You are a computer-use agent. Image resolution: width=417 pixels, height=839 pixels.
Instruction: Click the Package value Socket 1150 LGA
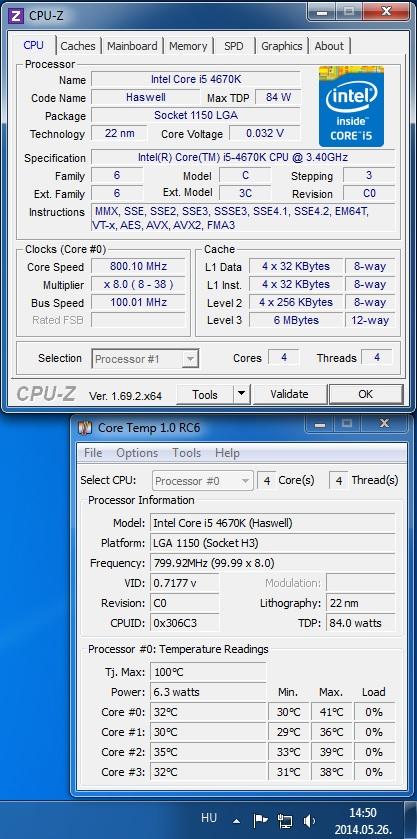click(x=195, y=116)
